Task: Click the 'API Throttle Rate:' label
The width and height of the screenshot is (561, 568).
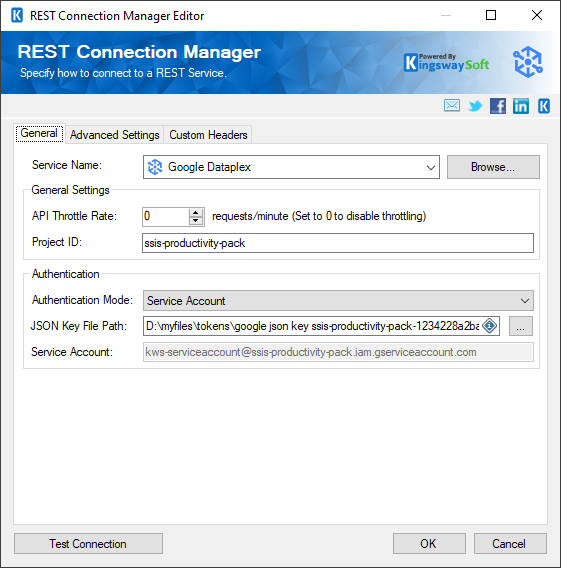Action: 75,216
